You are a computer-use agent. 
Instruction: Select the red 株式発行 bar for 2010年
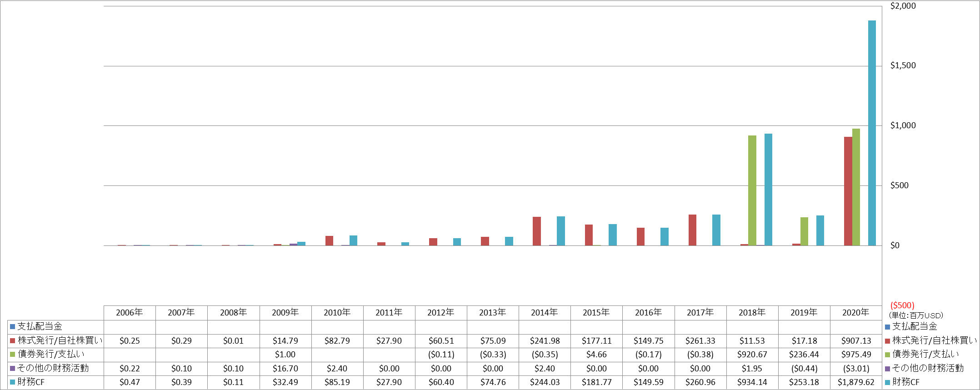329,241
